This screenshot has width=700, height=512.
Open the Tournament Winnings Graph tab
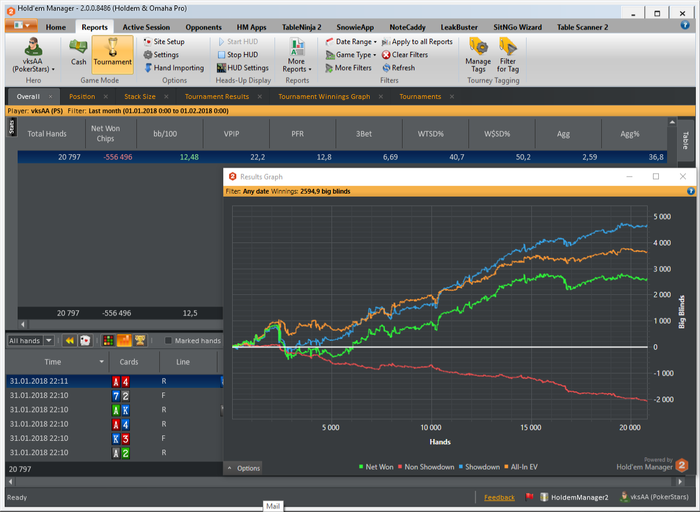324,96
